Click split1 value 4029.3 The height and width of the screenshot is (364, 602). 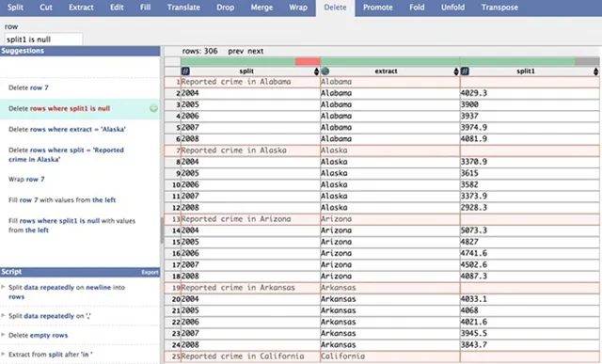click(x=530, y=93)
